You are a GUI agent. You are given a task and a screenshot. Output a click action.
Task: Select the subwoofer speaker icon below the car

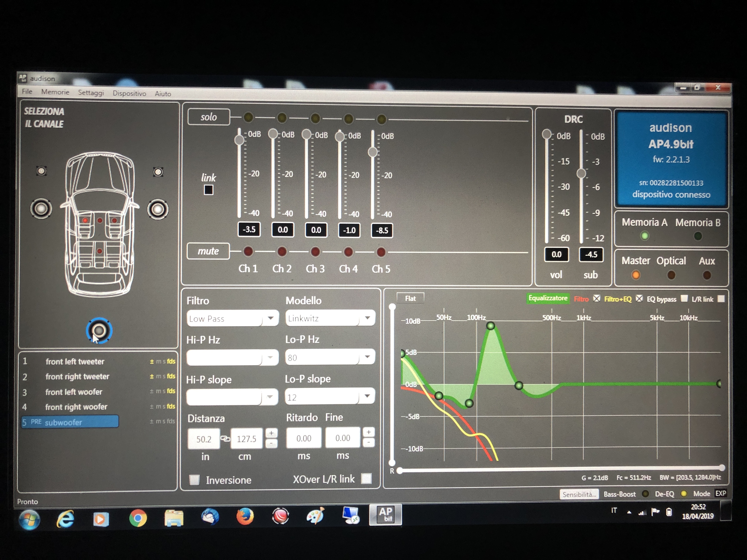tap(99, 331)
